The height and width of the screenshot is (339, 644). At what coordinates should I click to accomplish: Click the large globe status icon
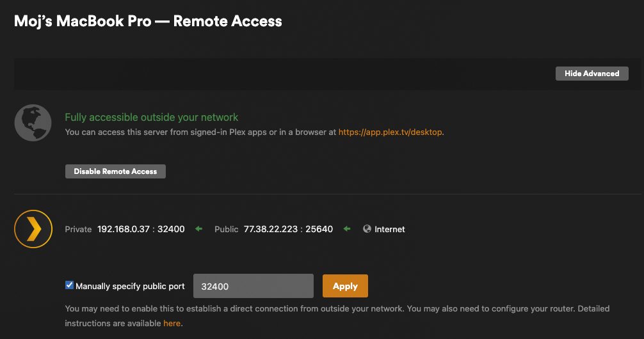33,123
